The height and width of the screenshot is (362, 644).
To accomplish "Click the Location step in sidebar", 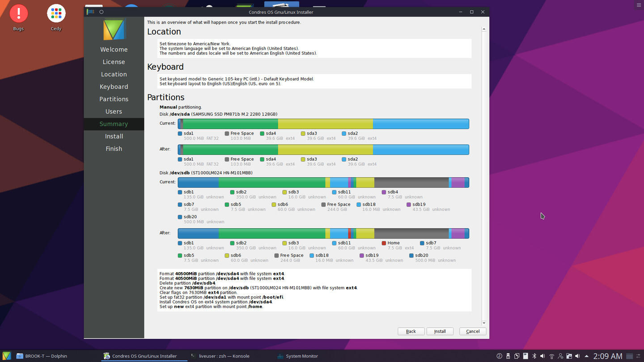I will [x=114, y=74].
